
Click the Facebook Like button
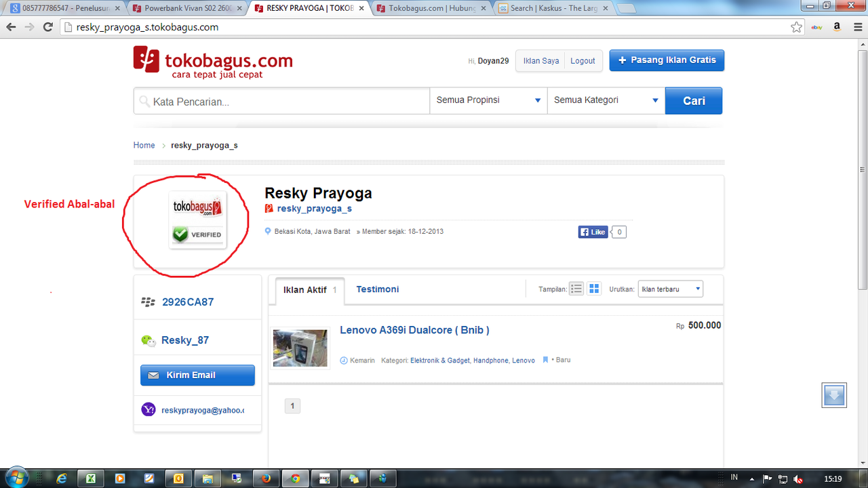coord(593,232)
